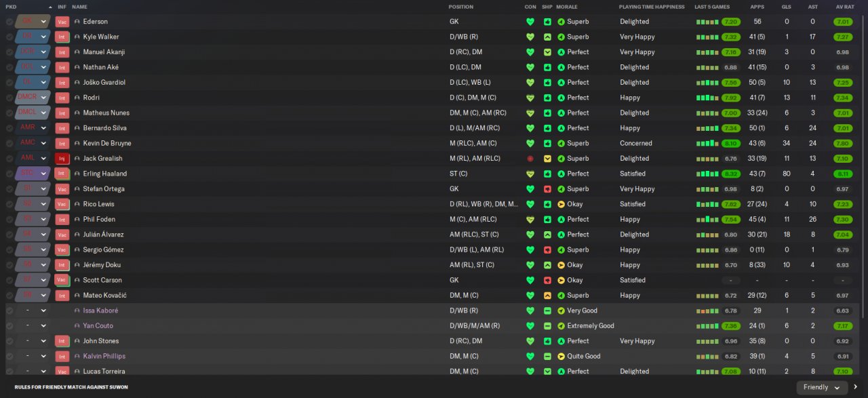Open Kevin De Bruyne's player profile
The width and height of the screenshot is (868, 398).
[x=107, y=143]
